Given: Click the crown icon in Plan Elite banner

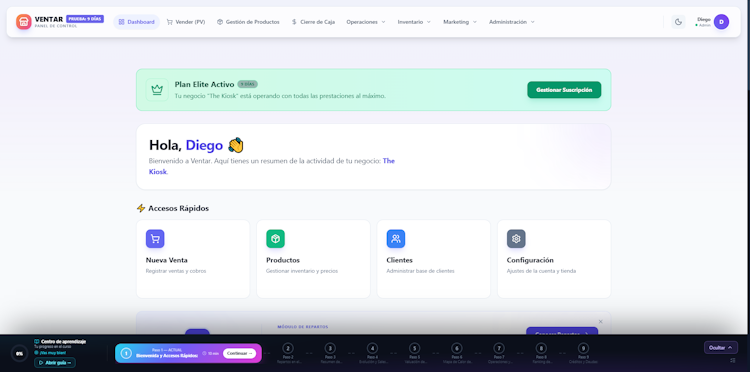Looking at the screenshot, I should pos(157,89).
